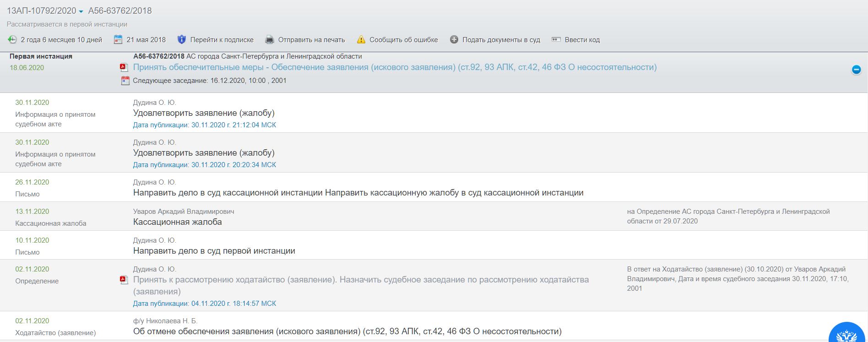
Task: Click the printer icon to print
Action: pos(270,40)
